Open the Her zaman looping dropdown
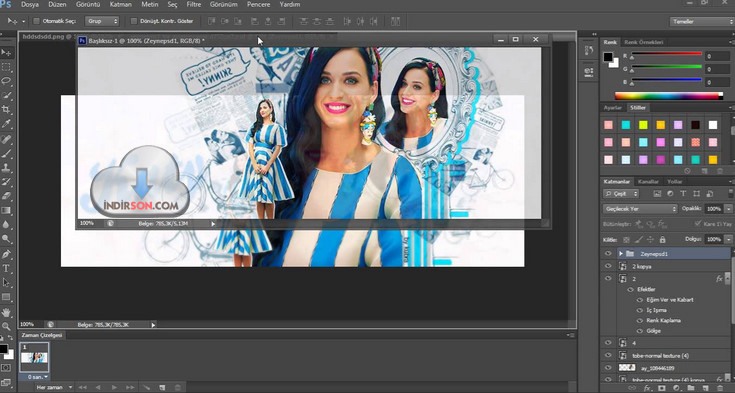 [x=53, y=387]
